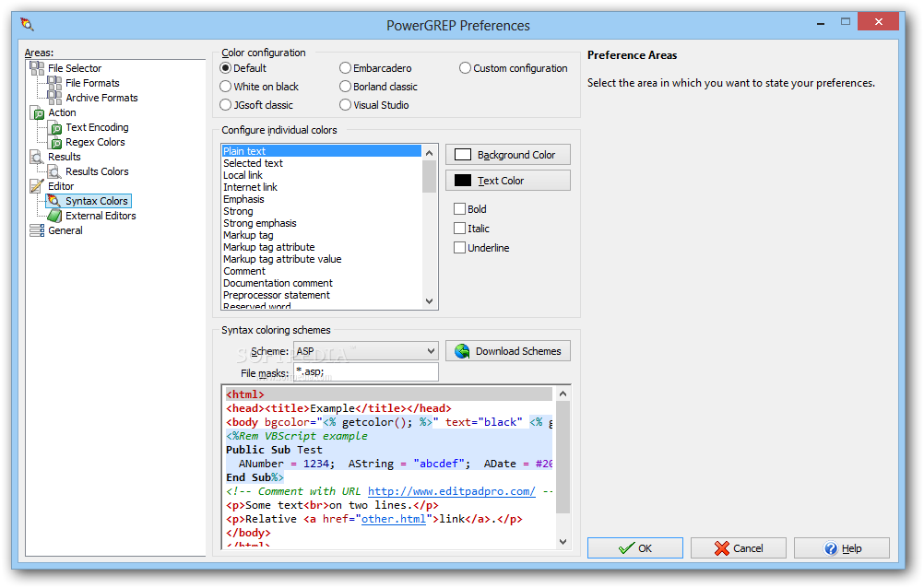Open the Regex Colors preference area
Viewport: 924px width, 588px height.
coord(96,142)
